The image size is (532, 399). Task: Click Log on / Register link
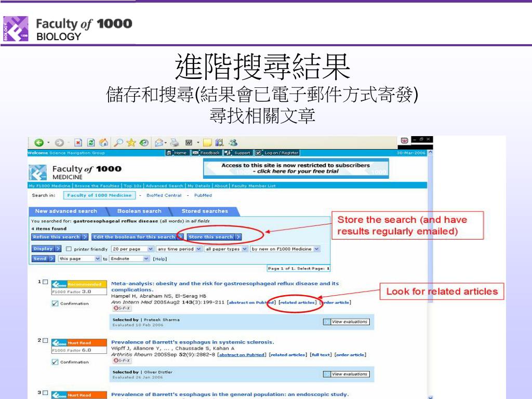[x=277, y=153]
